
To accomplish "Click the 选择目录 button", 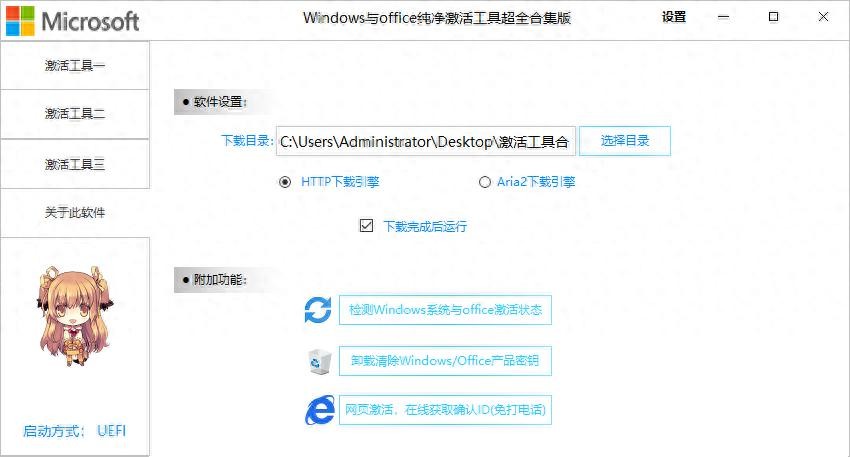I will 625,141.
